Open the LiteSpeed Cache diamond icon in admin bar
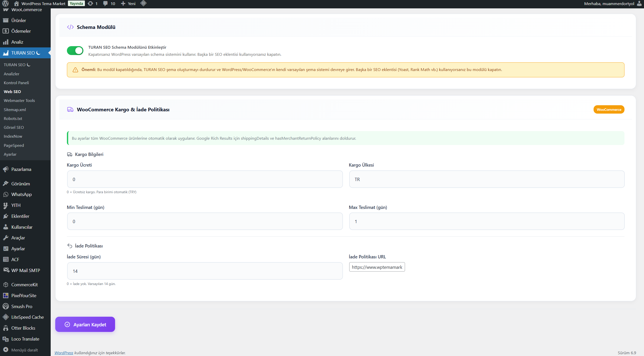The height and width of the screenshot is (356, 644). click(x=143, y=4)
